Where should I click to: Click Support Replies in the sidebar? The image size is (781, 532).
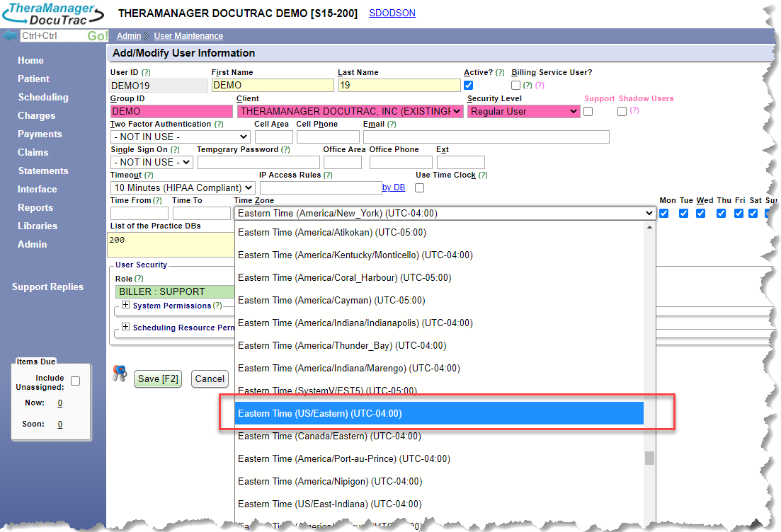(x=48, y=287)
